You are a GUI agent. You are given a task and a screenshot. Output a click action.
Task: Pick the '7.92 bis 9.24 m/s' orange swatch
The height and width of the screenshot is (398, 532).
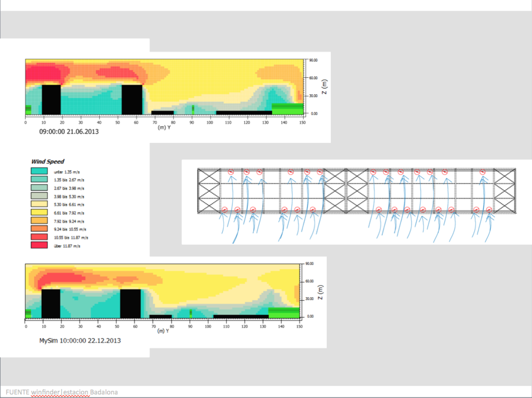coord(39,221)
